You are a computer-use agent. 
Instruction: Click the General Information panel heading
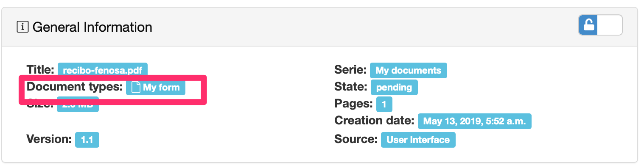[x=92, y=27]
